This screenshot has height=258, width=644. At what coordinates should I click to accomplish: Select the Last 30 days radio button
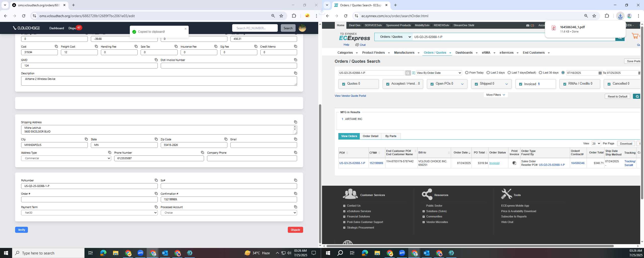point(540,73)
